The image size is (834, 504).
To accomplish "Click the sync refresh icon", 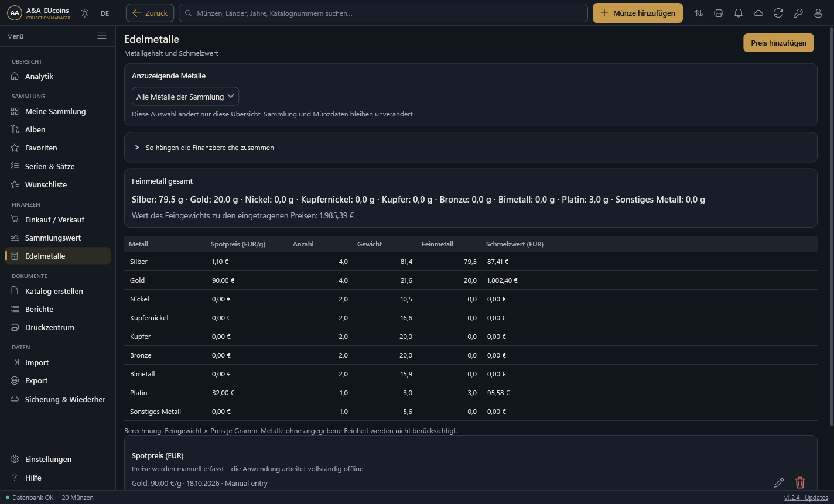I will 778,13.
